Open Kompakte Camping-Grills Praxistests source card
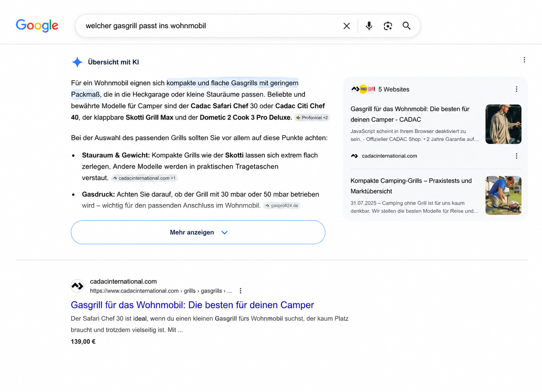 [411, 186]
